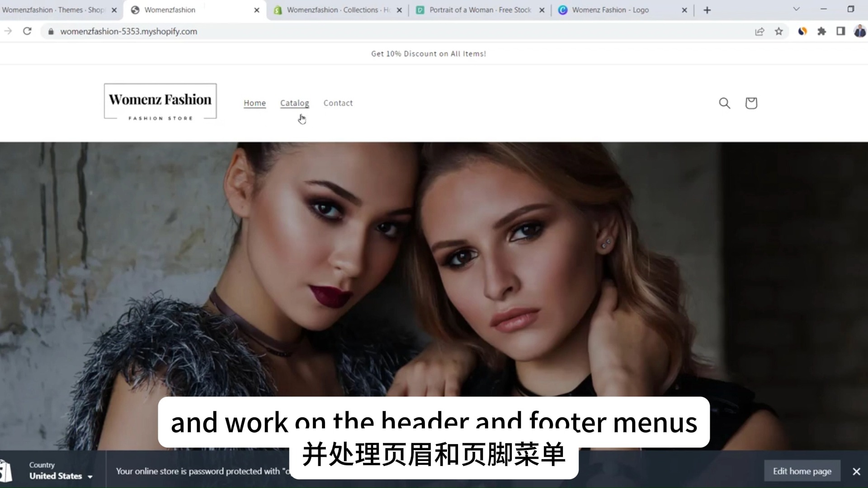Viewport: 868px width, 488px height.
Task: Expand the Collections tab in browser
Action: point(336,10)
